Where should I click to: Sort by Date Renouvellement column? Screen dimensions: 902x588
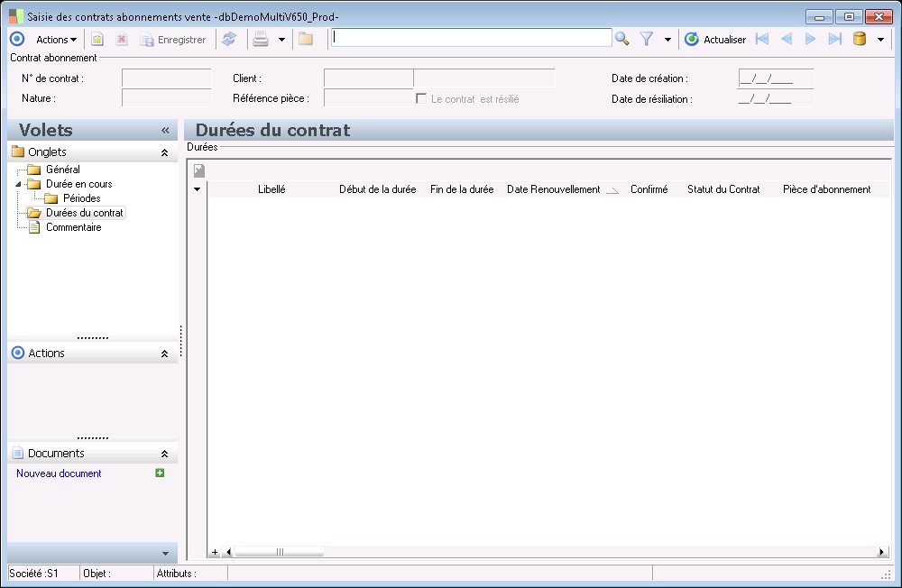point(554,189)
